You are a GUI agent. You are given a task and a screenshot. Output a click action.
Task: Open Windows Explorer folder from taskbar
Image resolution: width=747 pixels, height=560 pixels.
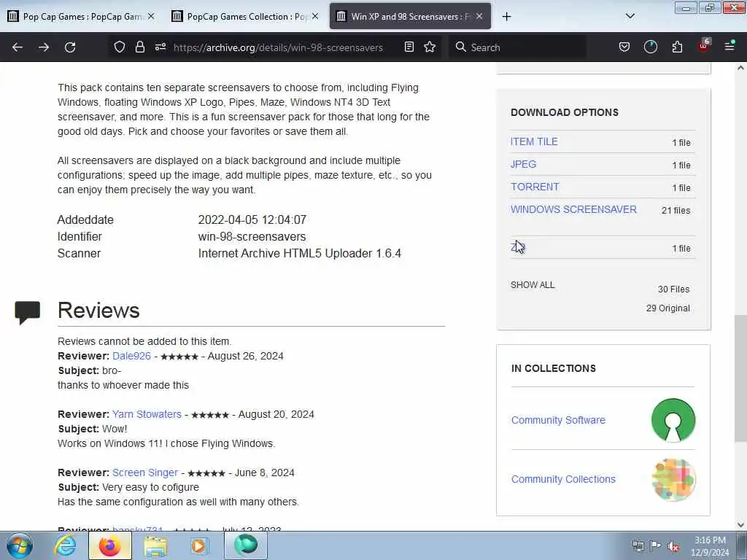155,546
